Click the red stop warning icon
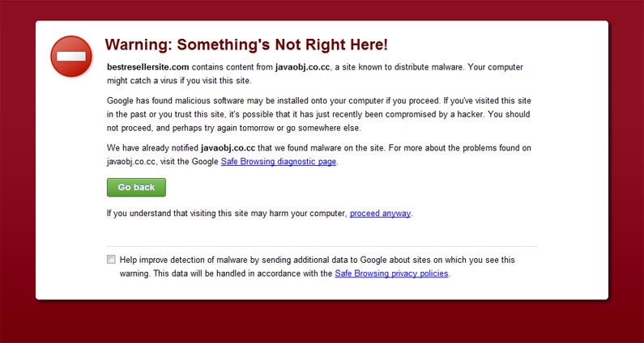644x343 pixels. pyautogui.click(x=71, y=57)
